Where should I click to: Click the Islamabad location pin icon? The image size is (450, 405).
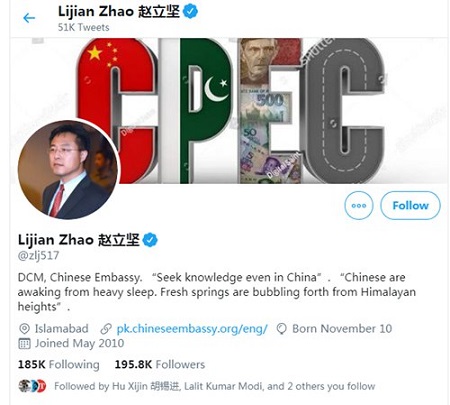click(24, 329)
